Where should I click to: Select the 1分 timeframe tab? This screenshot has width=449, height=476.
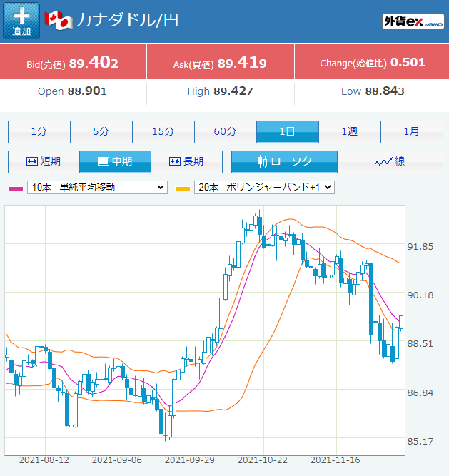pos(39,132)
